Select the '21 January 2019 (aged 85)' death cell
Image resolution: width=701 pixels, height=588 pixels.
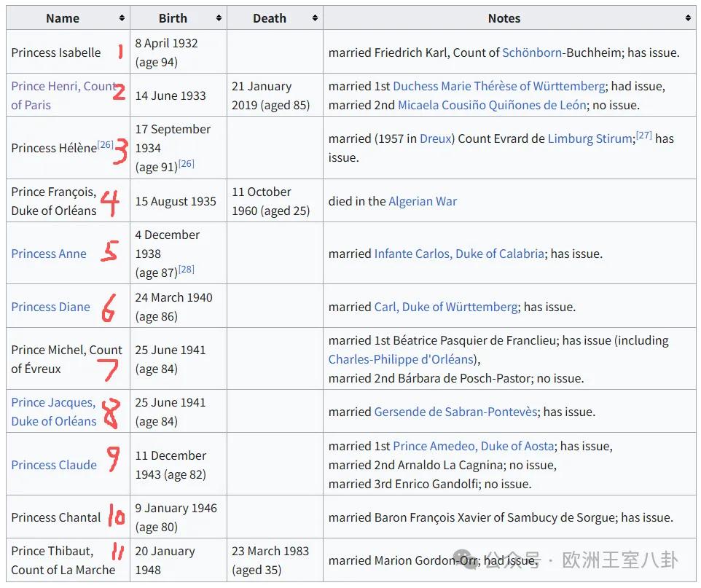click(275, 95)
